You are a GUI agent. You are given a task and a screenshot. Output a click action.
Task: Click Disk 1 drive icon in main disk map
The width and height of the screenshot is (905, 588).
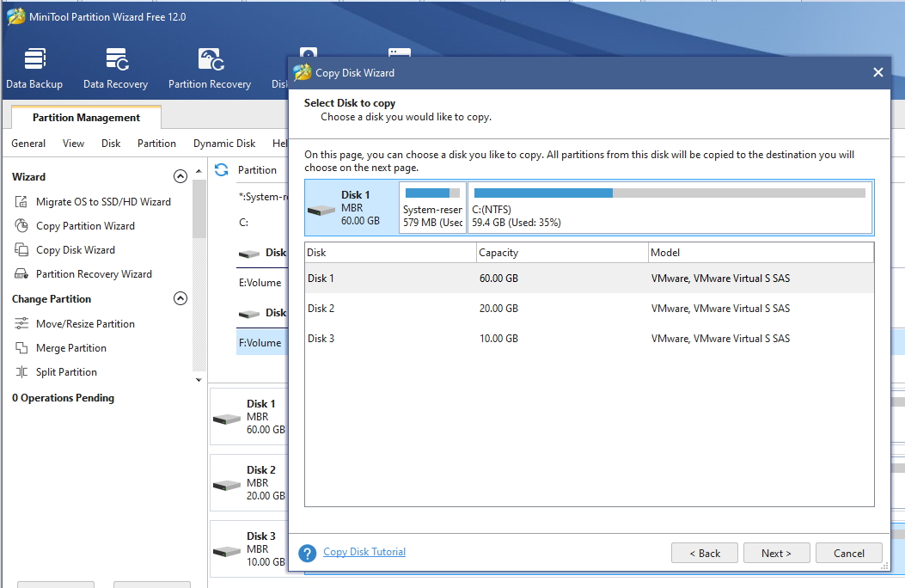click(226, 419)
